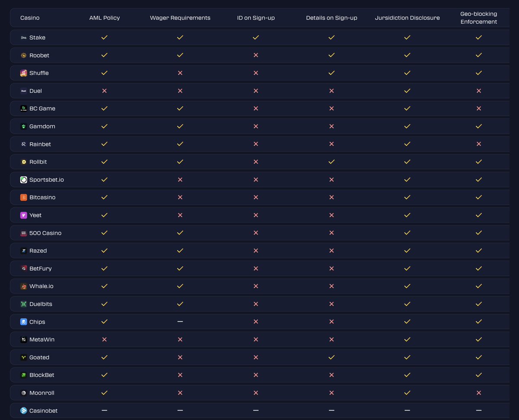Click the MetaWin AML Policy cross mark
Viewport: 519px width, 420px height.
[104, 340]
